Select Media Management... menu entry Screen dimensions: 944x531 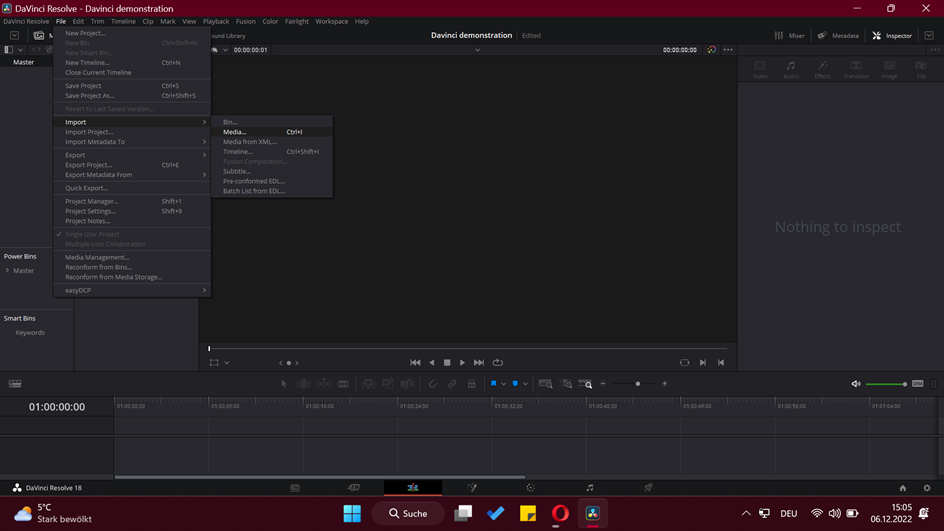[132, 258]
